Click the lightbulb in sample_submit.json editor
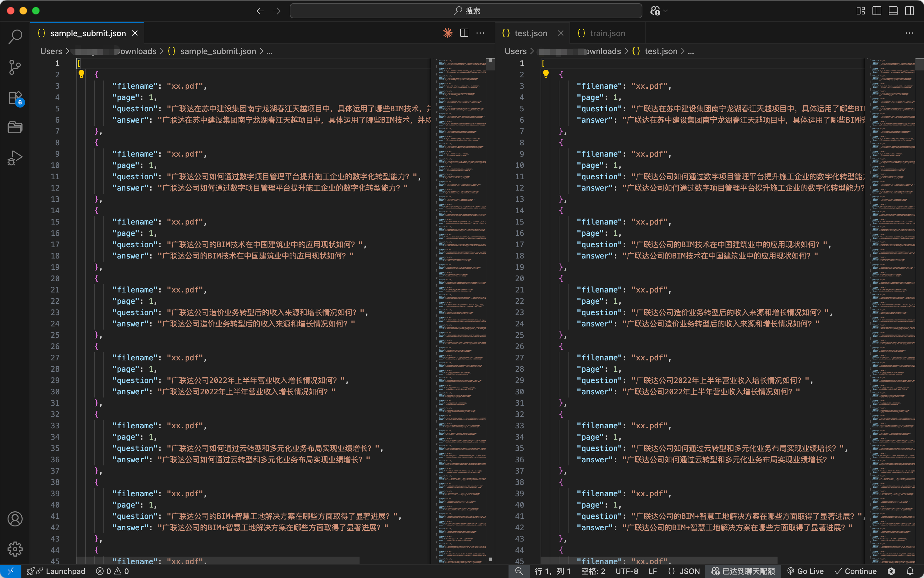The image size is (924, 578). (81, 74)
